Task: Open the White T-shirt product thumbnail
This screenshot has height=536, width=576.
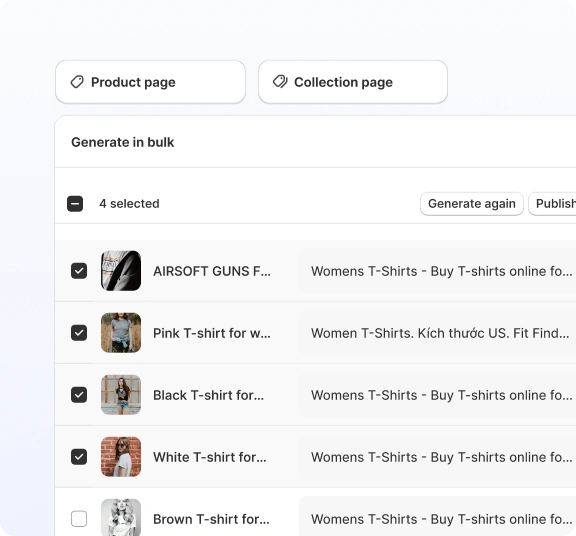Action: pos(121,457)
